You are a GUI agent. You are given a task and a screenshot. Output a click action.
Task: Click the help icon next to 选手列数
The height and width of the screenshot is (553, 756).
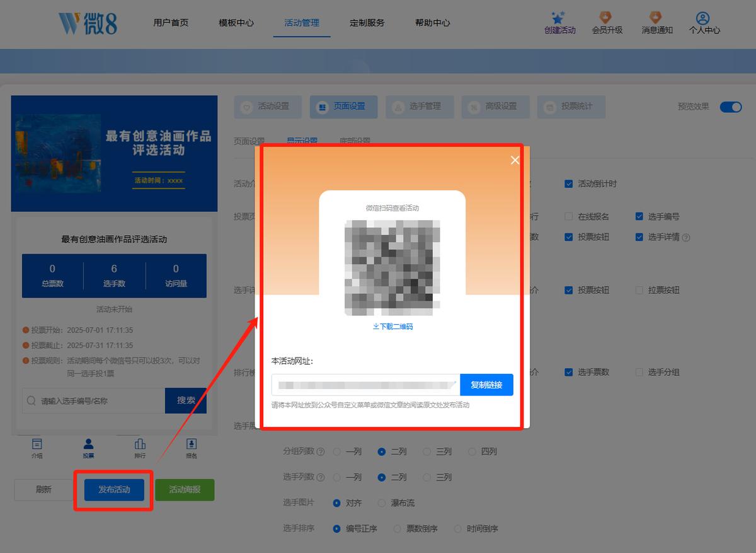coord(321,477)
